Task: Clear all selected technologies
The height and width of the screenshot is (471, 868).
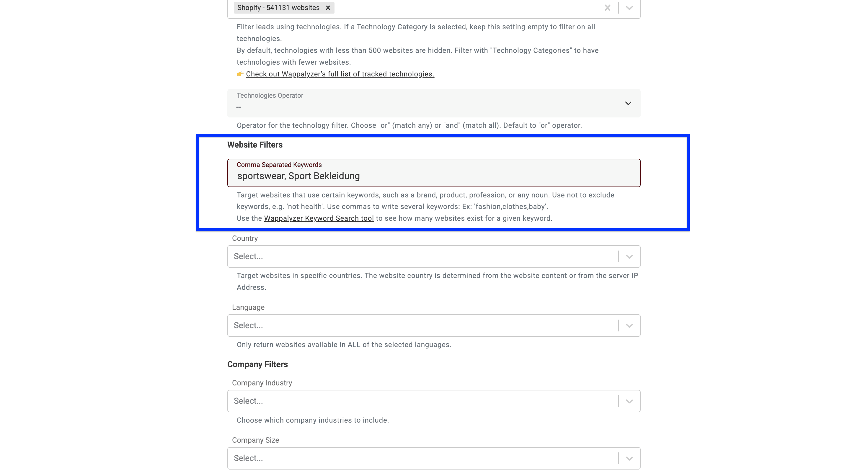Action: (x=608, y=7)
